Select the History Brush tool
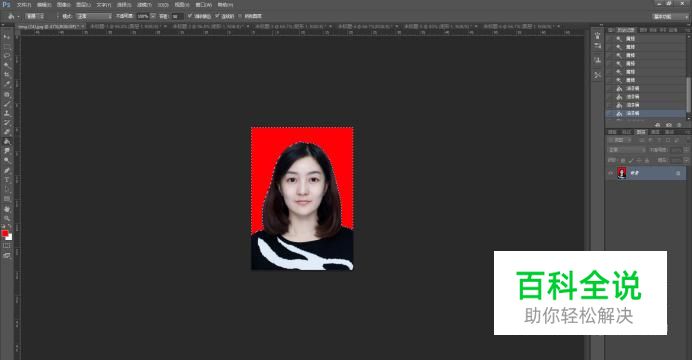Viewport: 692px width, 360px height. [7, 123]
